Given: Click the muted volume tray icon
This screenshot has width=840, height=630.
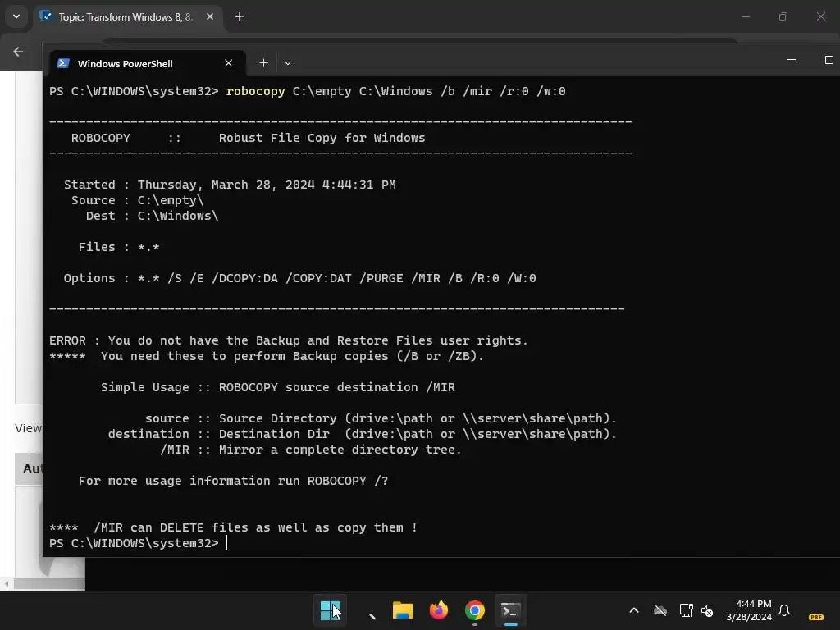Looking at the screenshot, I should tap(707, 610).
